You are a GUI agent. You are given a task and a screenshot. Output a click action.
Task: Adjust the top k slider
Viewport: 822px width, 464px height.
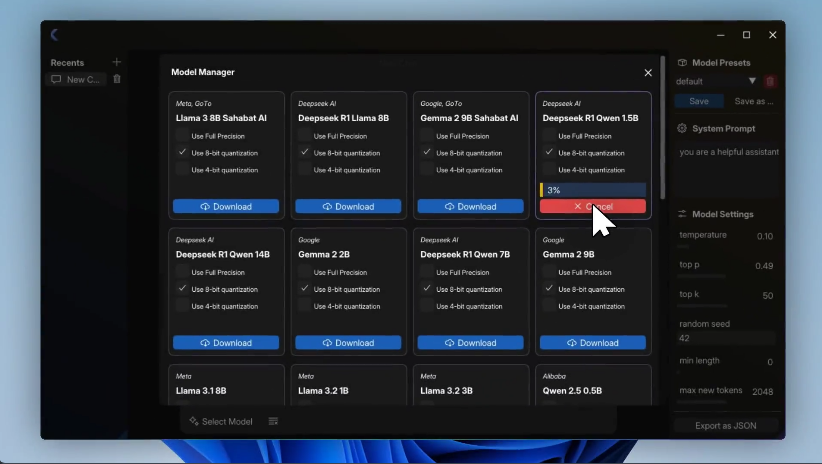point(702,306)
